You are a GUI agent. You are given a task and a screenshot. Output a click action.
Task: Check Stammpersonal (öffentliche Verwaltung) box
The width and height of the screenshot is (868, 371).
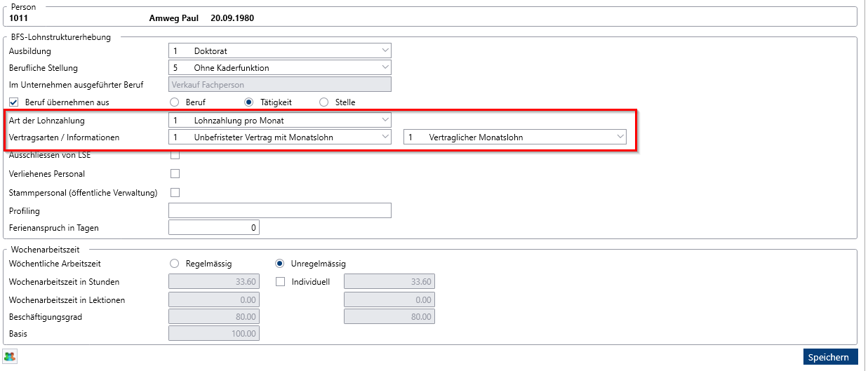[175, 192]
